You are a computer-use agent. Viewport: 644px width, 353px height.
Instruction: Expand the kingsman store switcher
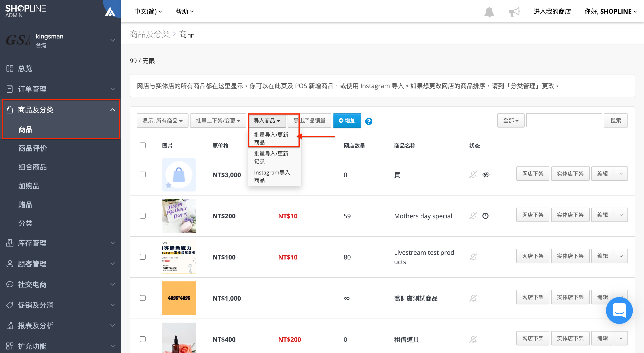113,40
